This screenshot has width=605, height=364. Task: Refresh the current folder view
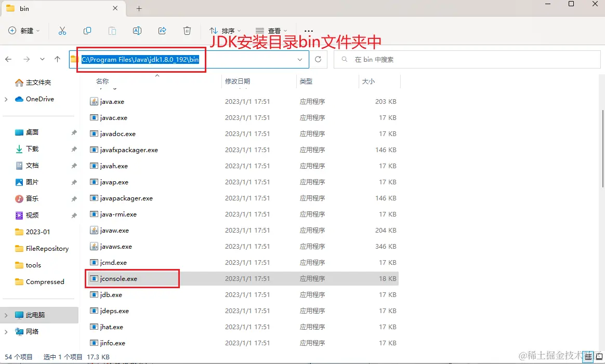tap(318, 59)
